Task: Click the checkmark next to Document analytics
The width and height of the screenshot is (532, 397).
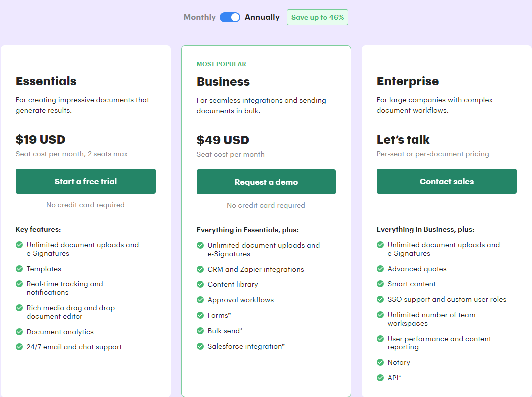Action: click(19, 332)
